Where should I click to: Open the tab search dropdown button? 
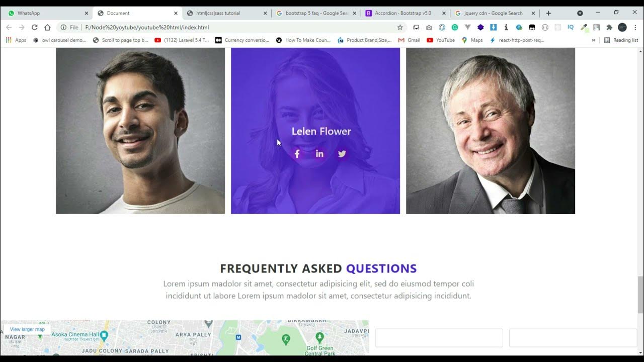point(580,13)
